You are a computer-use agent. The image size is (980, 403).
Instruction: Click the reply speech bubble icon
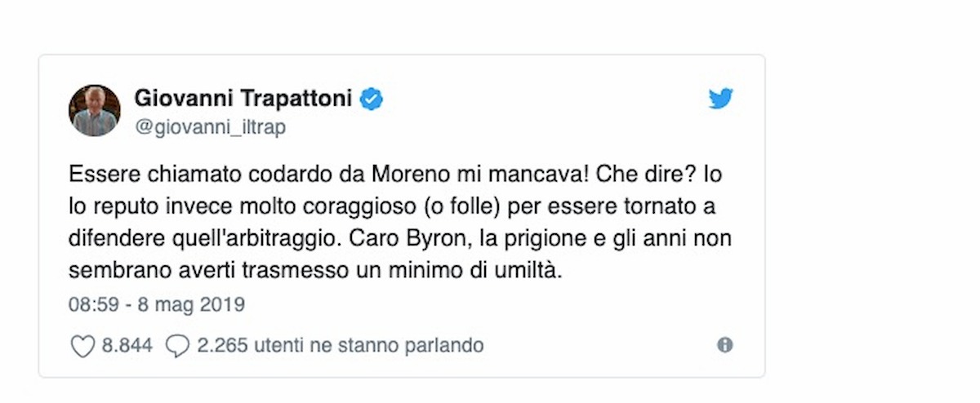click(x=177, y=346)
